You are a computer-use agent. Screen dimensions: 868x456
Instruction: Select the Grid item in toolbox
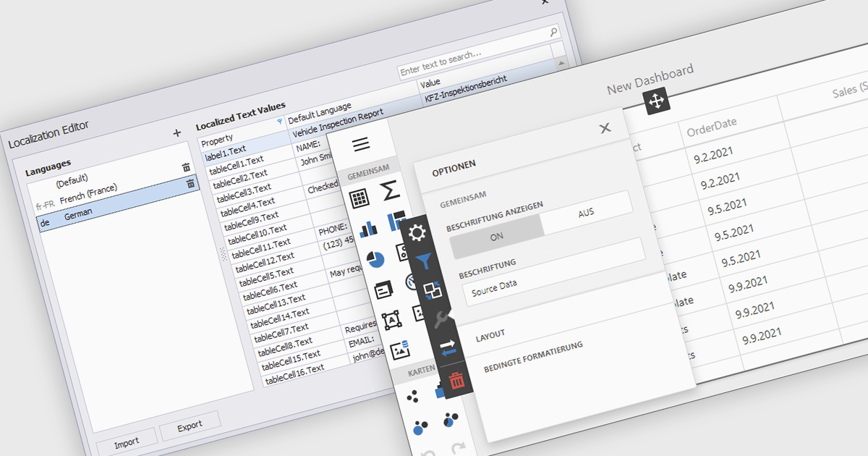[x=359, y=197]
